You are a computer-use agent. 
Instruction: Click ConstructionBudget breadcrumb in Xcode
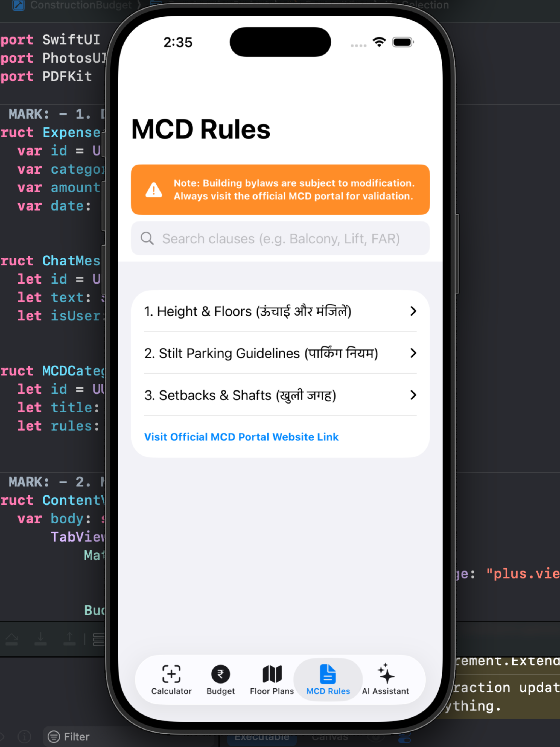pos(81,5)
